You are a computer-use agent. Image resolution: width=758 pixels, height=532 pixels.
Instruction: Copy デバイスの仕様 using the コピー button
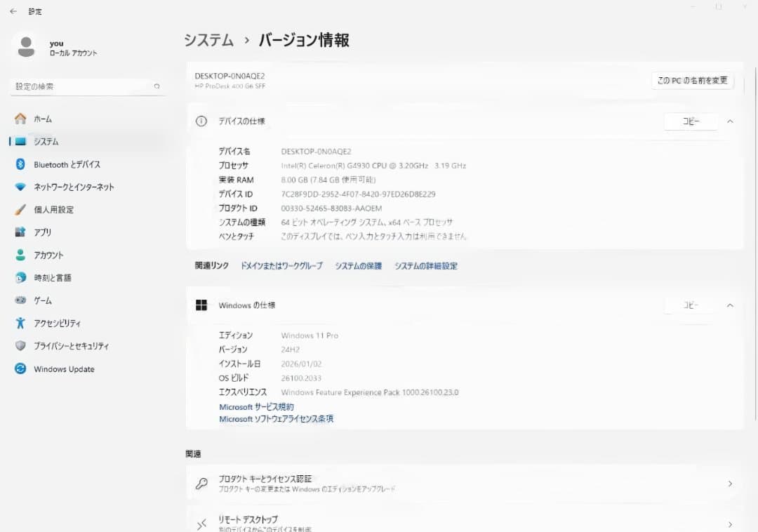(x=691, y=121)
